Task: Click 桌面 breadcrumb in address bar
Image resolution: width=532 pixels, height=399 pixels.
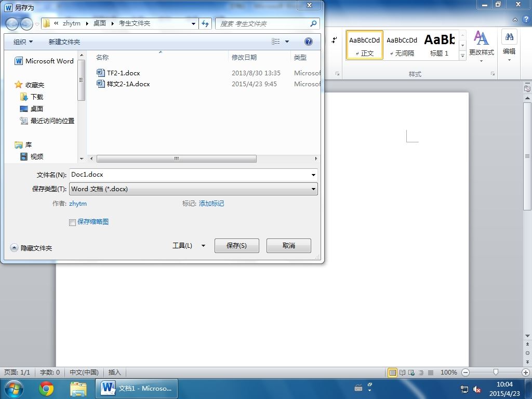Action: [100, 23]
